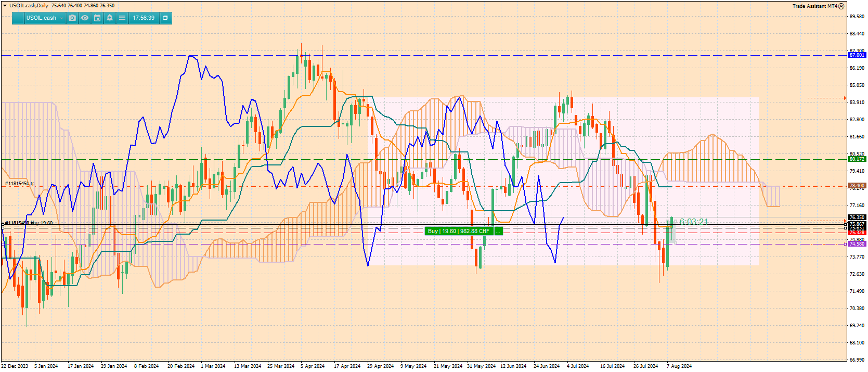Click the 6:03:21 candle countdown text
Screen dimensions: 868x372
pyautogui.click(x=694, y=222)
